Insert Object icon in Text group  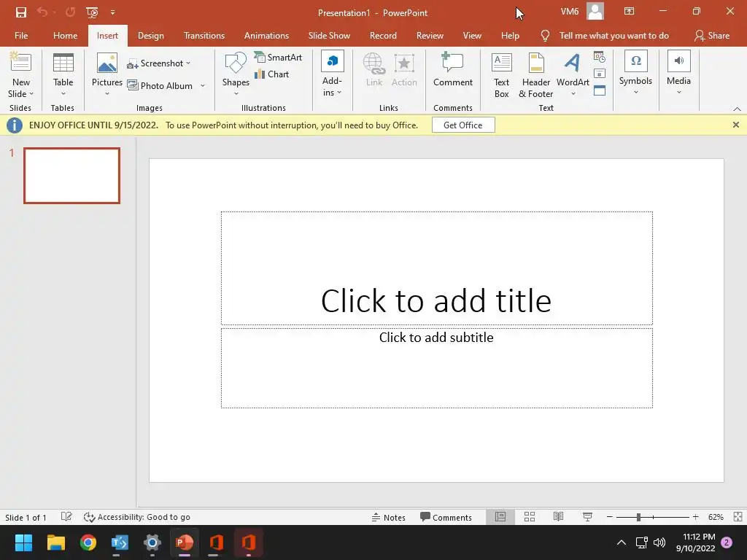click(600, 90)
